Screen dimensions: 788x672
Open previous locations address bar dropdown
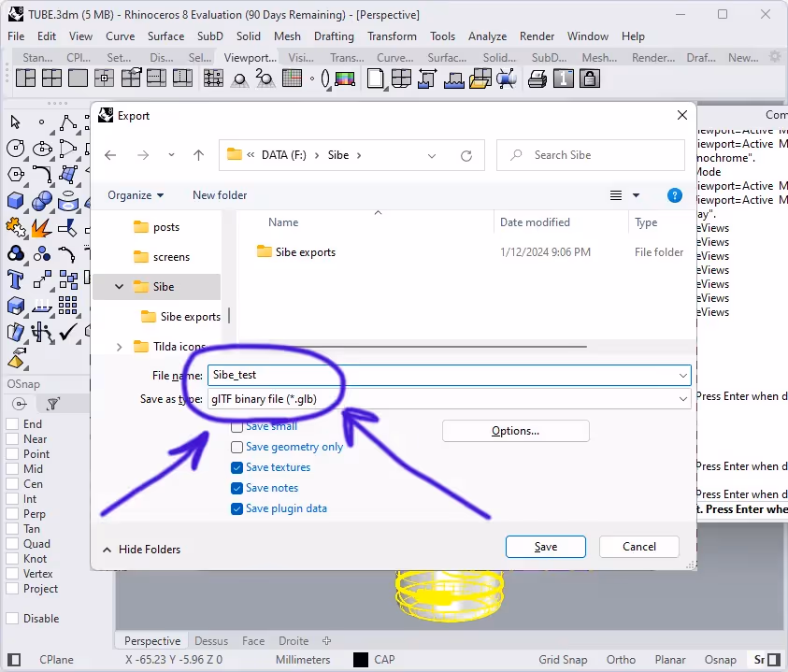[x=431, y=156]
